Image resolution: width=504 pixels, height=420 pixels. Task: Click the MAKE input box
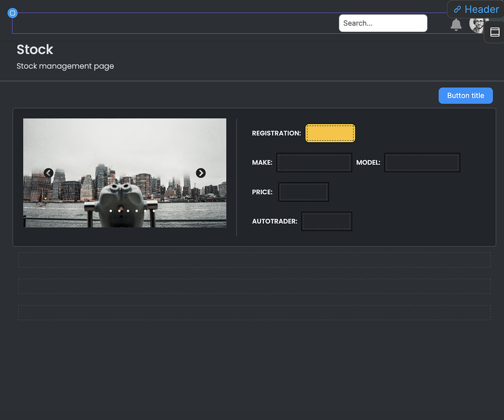(314, 162)
